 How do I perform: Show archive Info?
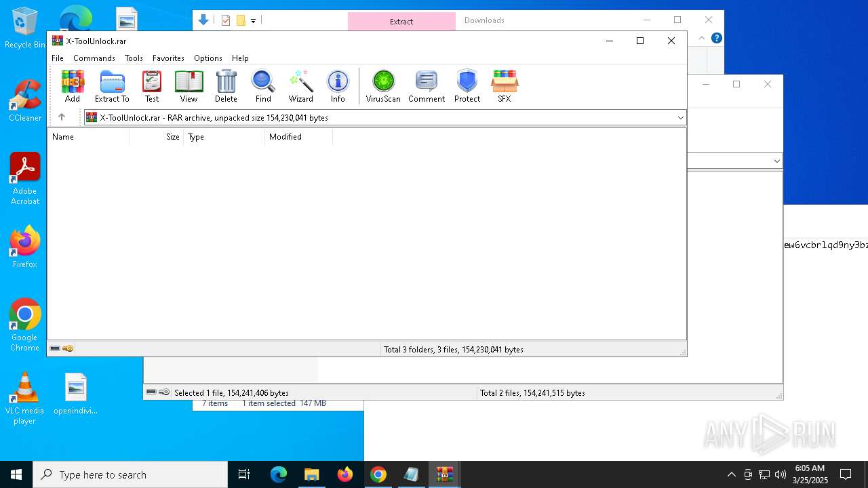(x=338, y=86)
